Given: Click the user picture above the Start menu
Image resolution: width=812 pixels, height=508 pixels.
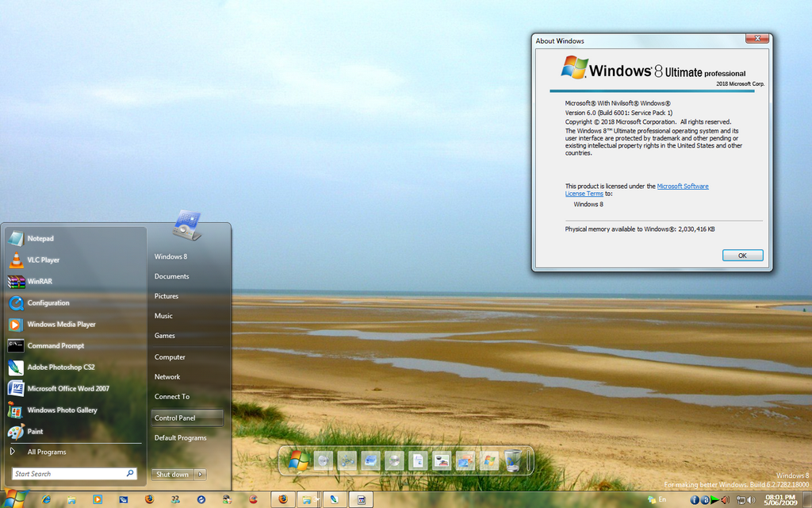Looking at the screenshot, I should point(186,225).
